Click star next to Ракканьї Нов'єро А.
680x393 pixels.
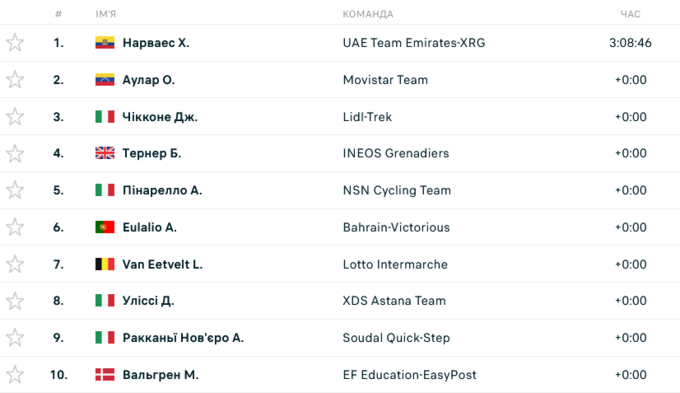point(15,337)
